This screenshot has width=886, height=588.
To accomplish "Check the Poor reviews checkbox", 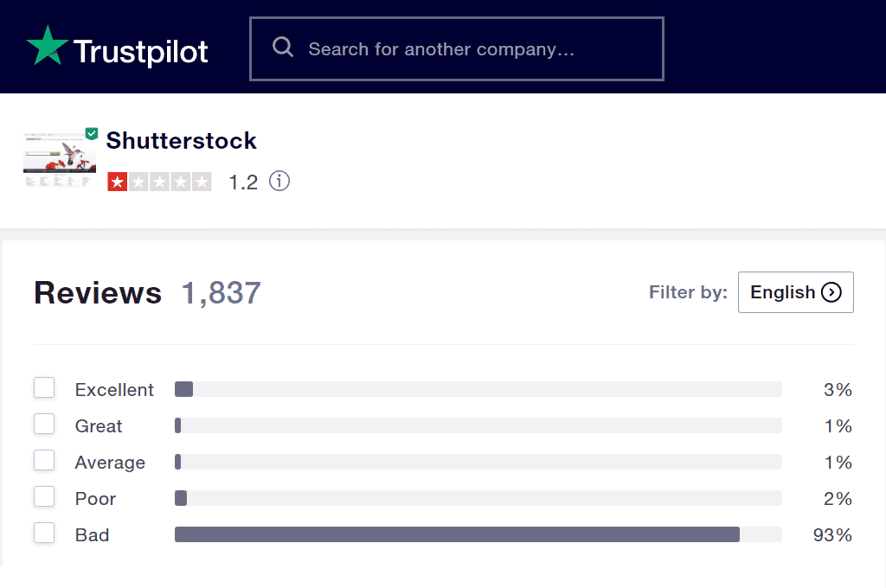I will point(44,496).
